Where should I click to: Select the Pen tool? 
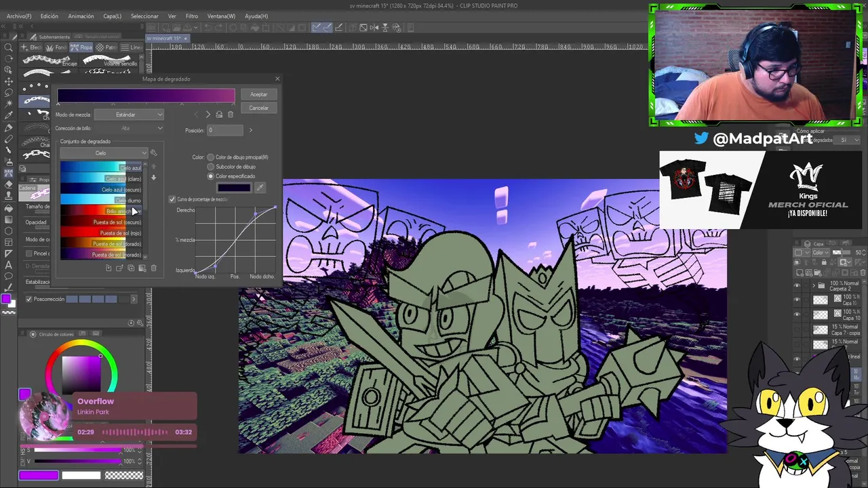[x=9, y=127]
